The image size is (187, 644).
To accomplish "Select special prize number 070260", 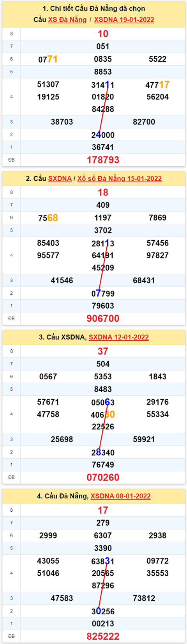I will [103, 477].
